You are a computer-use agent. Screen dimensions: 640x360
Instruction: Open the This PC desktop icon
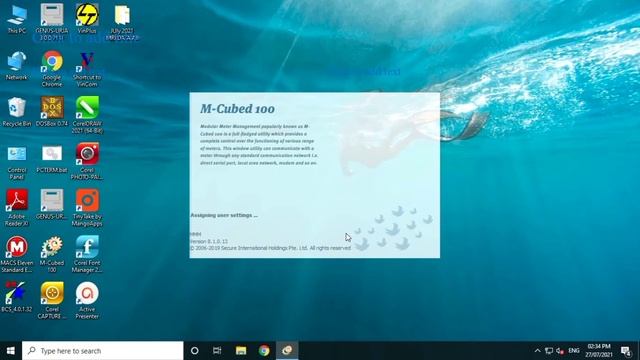17,19
